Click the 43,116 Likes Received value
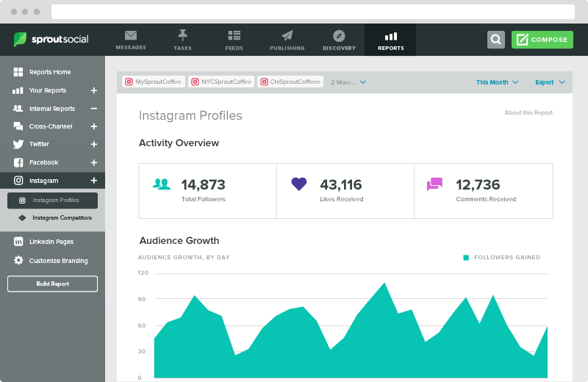Viewport: 588px width, 382px height. 341,184
